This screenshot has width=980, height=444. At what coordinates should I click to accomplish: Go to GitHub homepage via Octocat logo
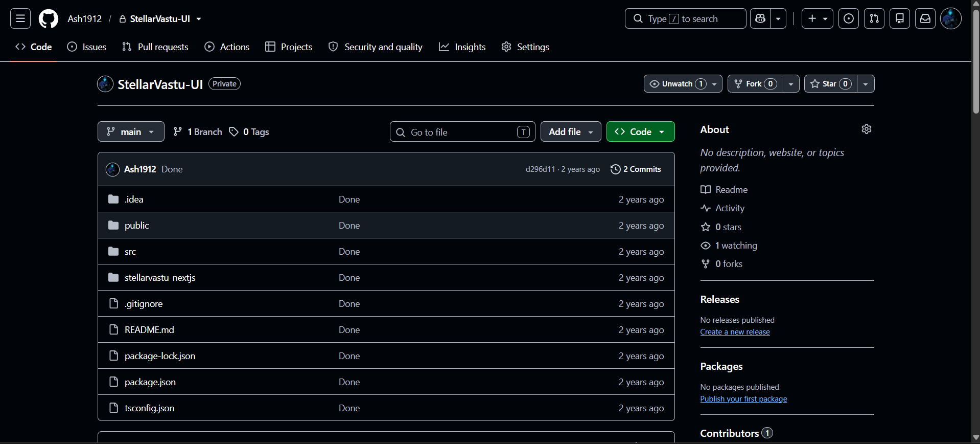pos(49,19)
